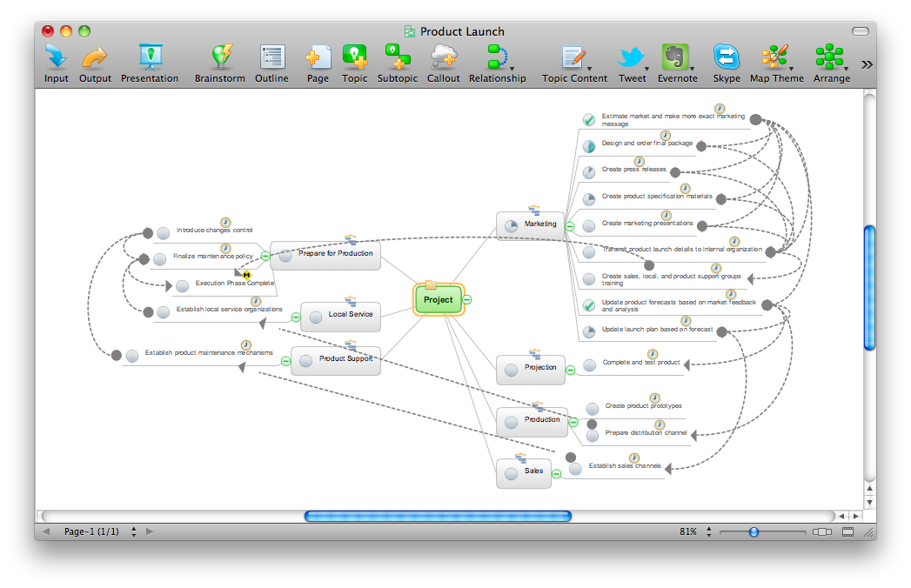Toggle progress of Design and order final package
911x588 pixels.
(x=588, y=146)
